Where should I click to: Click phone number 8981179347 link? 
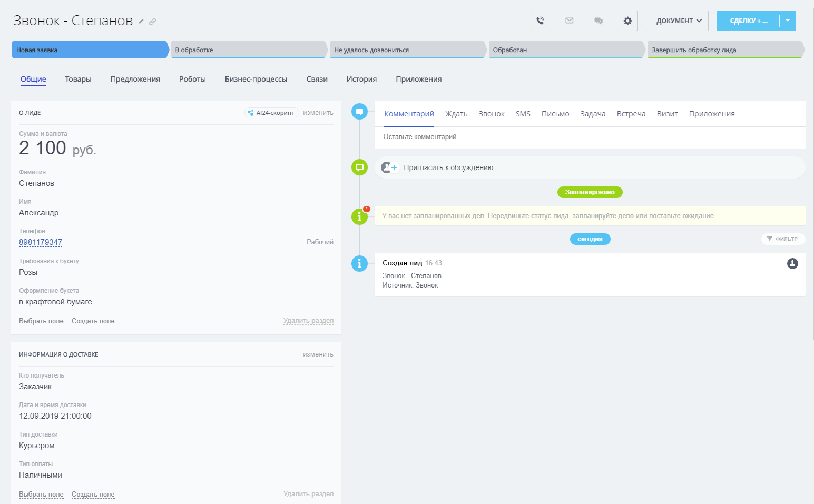(x=41, y=242)
